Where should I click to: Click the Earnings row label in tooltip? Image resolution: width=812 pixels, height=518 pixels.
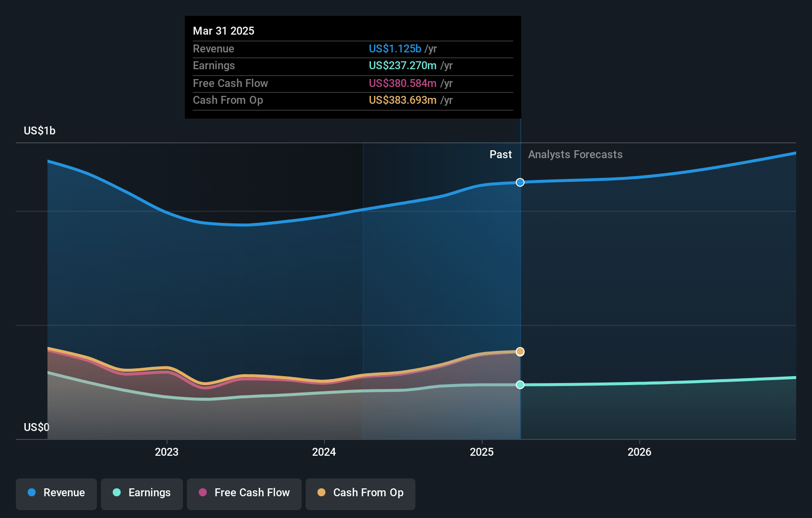(214, 65)
